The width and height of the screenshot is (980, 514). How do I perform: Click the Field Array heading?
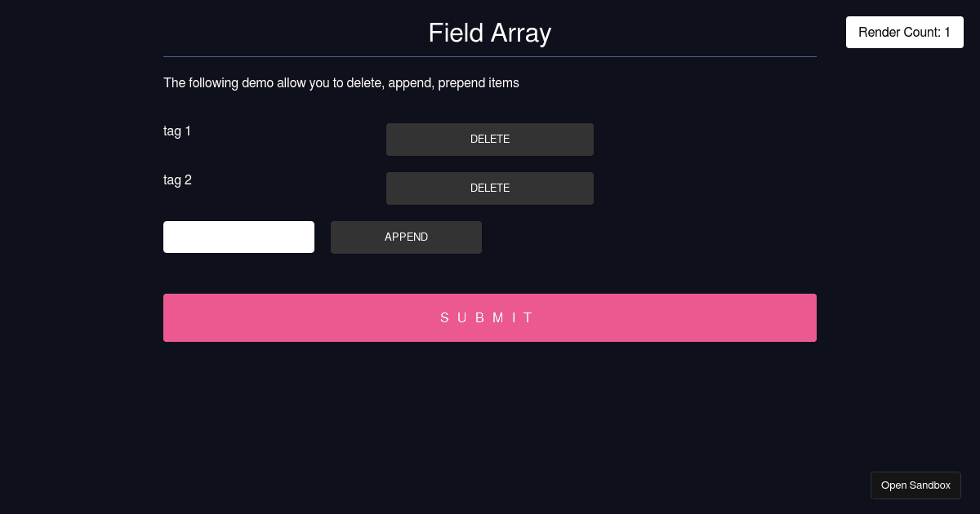point(489,33)
